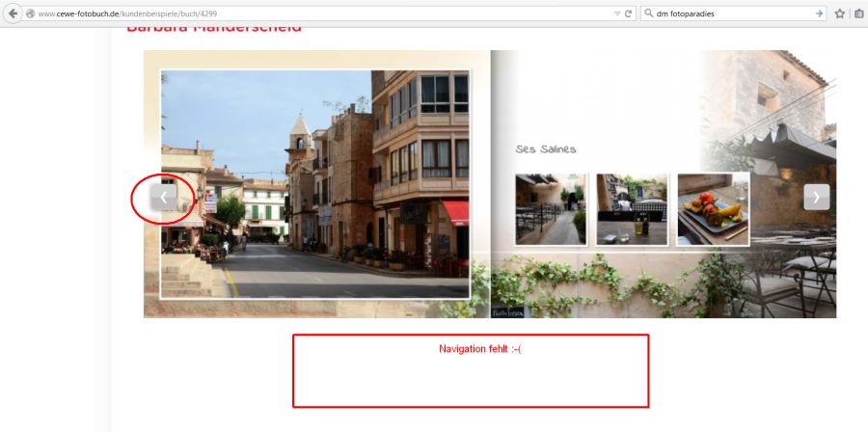The width and height of the screenshot is (868, 432).
Task: Click the large Ses Salines street photo
Action: [x=315, y=184]
